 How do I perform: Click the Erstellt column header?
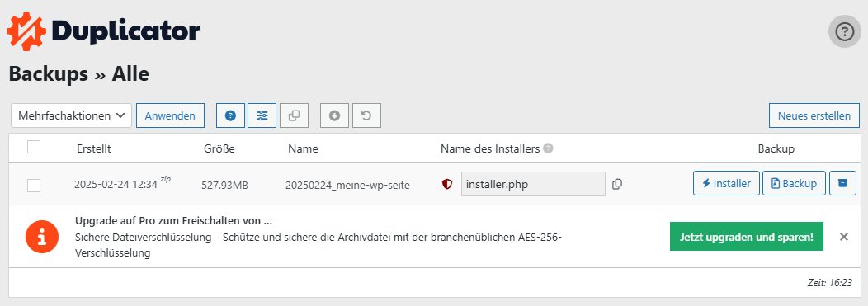(94, 148)
